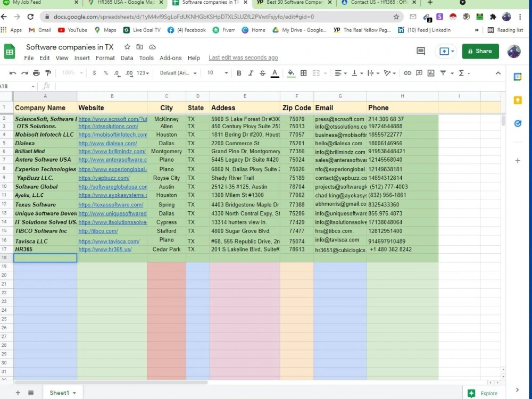
Task: Open the File menu
Action: coord(29,58)
